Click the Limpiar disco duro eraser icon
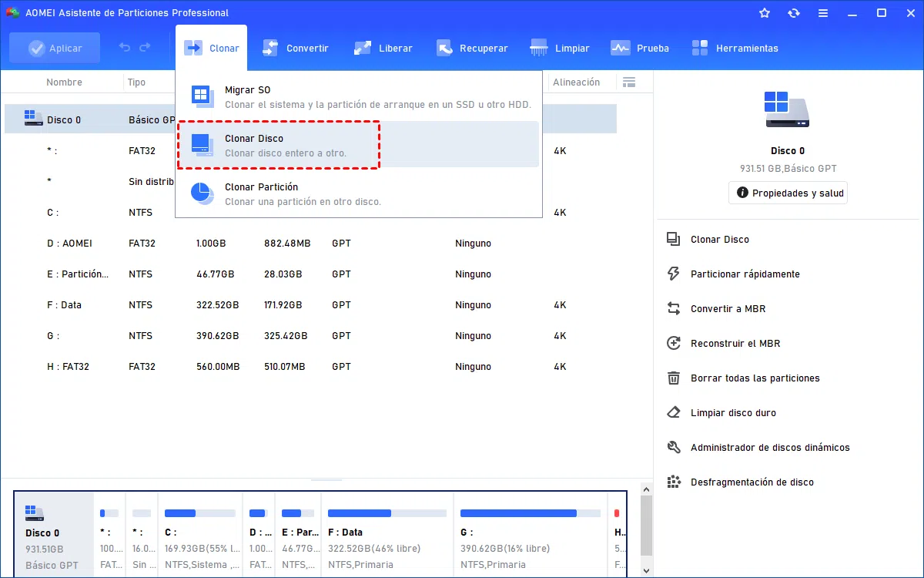Viewport: 924px width, 578px height. [674, 412]
